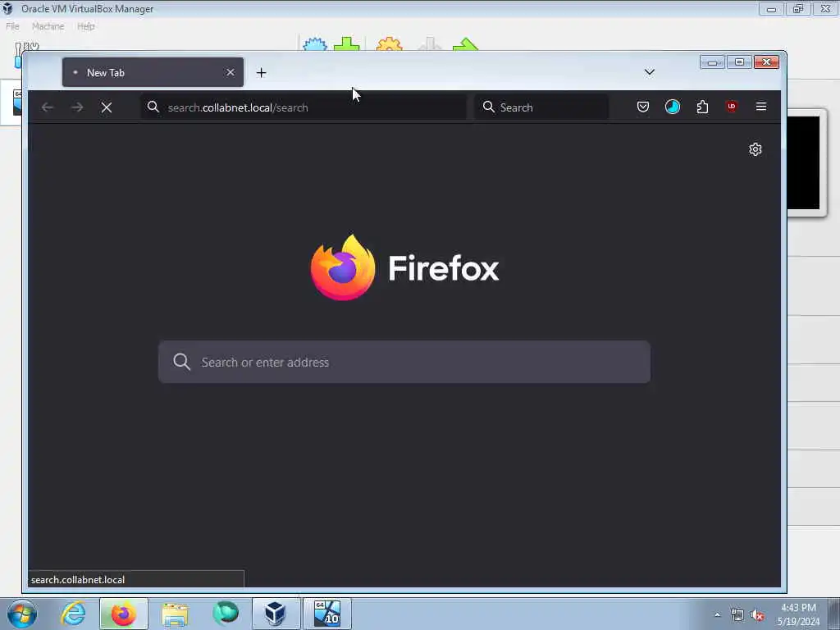The width and height of the screenshot is (840, 630).
Task: Stop loading the page in Firefox
Action: click(x=107, y=107)
